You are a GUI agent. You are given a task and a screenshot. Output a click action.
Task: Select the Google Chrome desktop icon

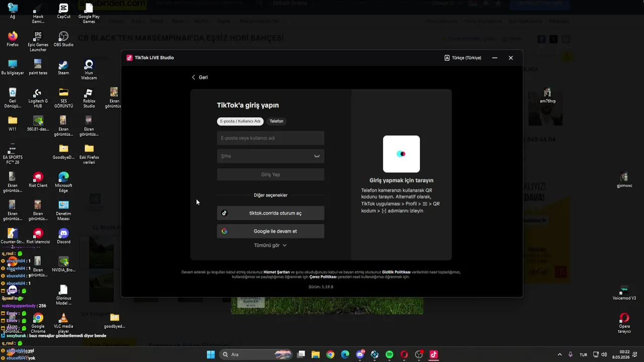pyautogui.click(x=38, y=323)
